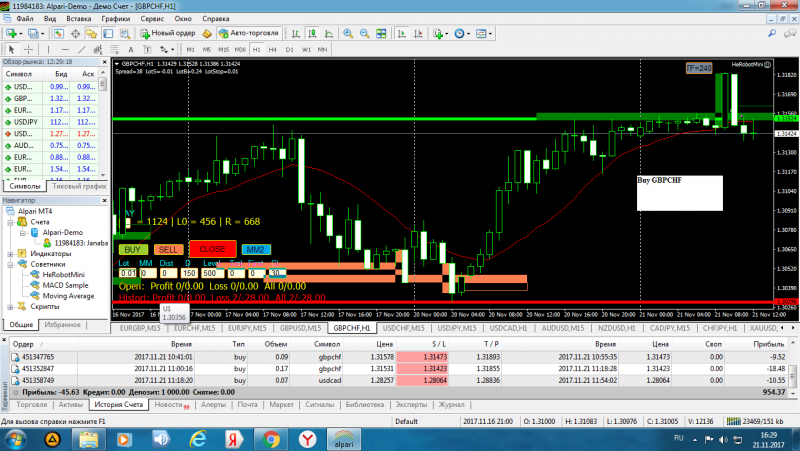Screen dimensions: 800x451
Task: Open the Торговля terminal tab
Action: 32,405
